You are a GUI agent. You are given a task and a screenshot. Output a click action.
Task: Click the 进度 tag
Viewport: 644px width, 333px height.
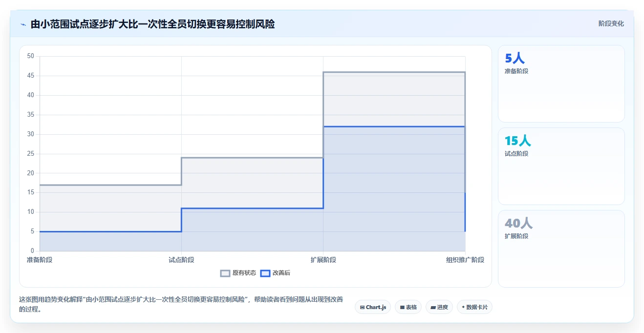click(439, 307)
